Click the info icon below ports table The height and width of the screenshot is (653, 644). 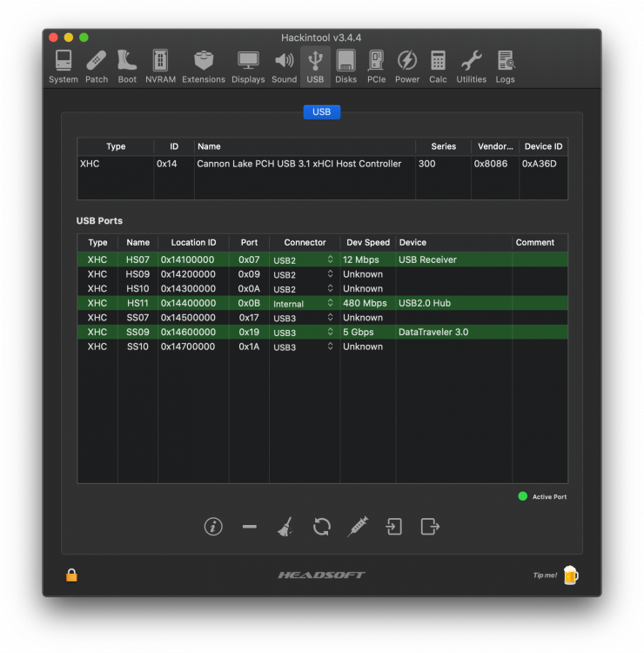coord(213,527)
